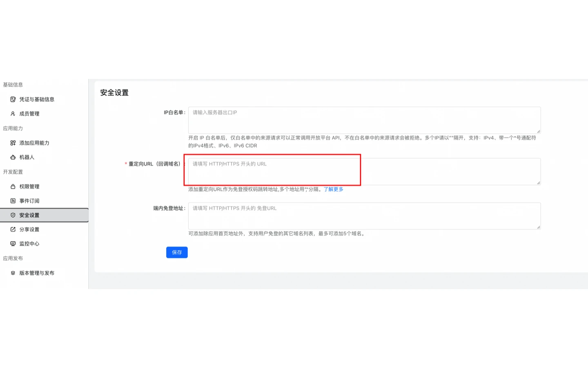The image size is (588, 368).
Task: Focus the 重定向URL input area
Action: (x=364, y=171)
